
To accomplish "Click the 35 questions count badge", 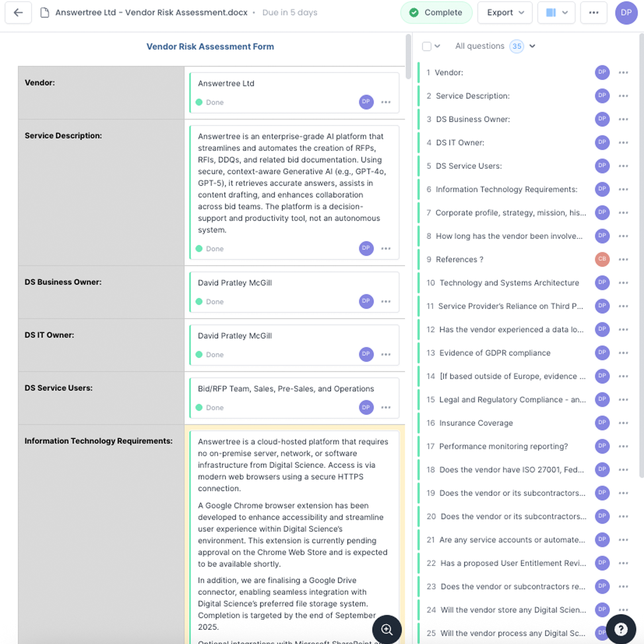I will (x=516, y=46).
